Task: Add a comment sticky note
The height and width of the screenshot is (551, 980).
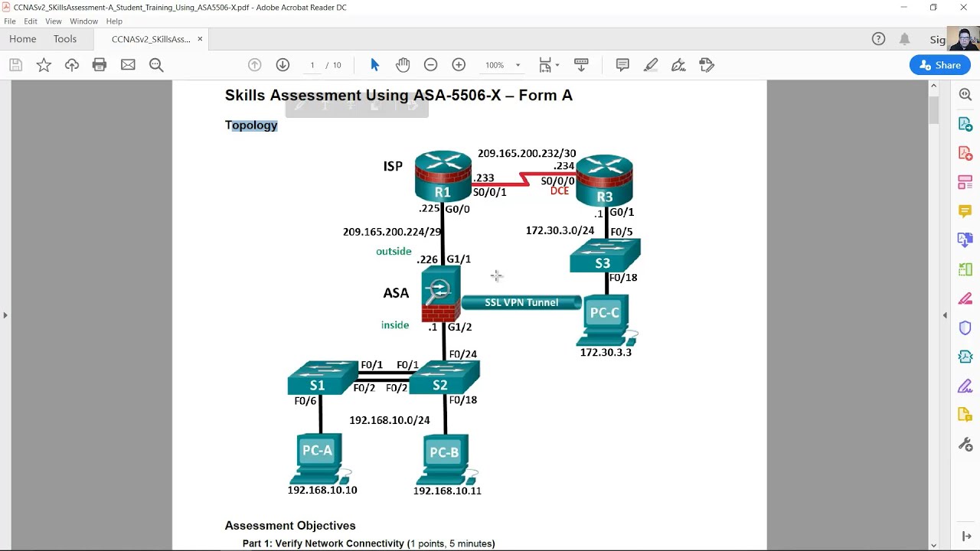Action: click(622, 65)
